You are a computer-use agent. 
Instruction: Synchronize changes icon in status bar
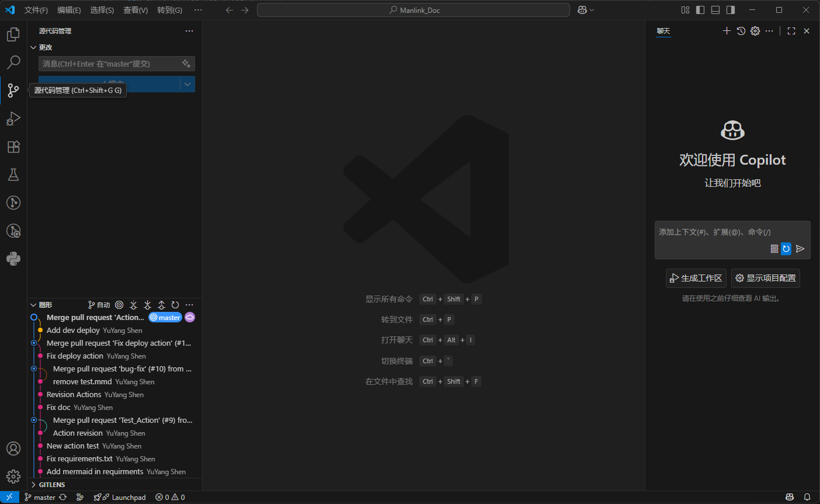click(62, 497)
